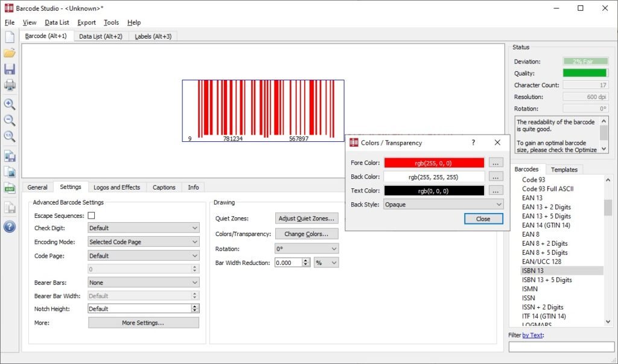Print the barcode using printer icon

[x=10, y=85]
